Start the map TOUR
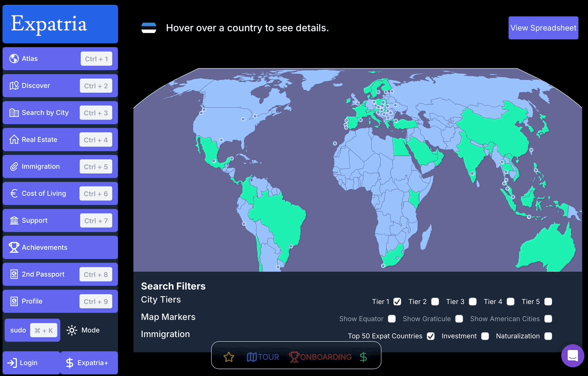The image size is (588, 376). click(263, 357)
